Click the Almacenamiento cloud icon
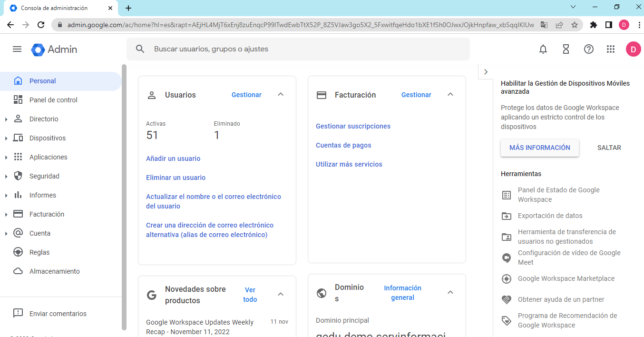Screen dimensions: 644x337 [18, 271]
